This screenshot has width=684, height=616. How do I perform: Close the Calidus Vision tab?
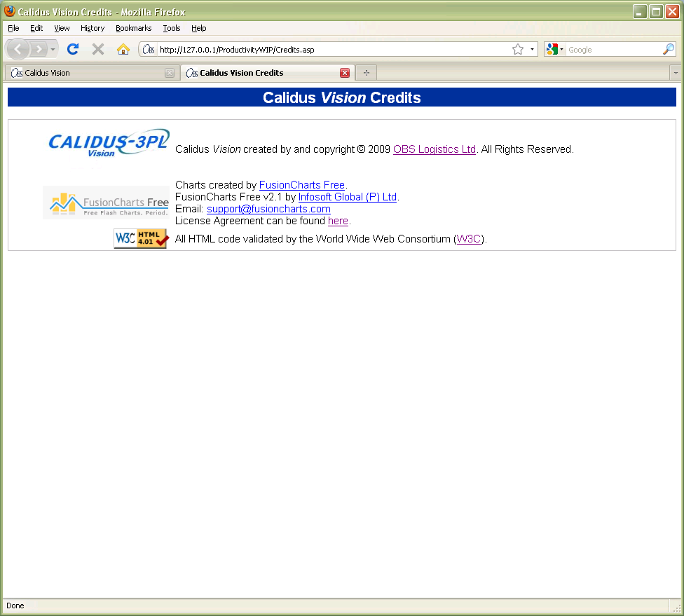click(170, 73)
